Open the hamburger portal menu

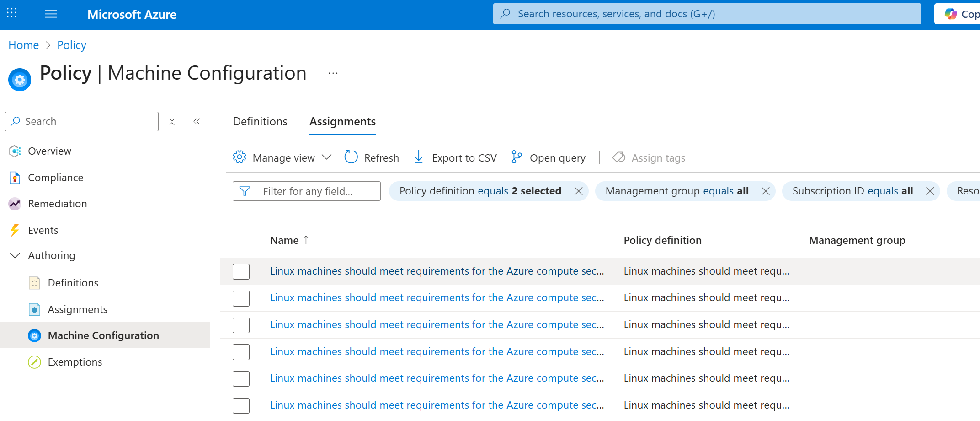(51, 14)
